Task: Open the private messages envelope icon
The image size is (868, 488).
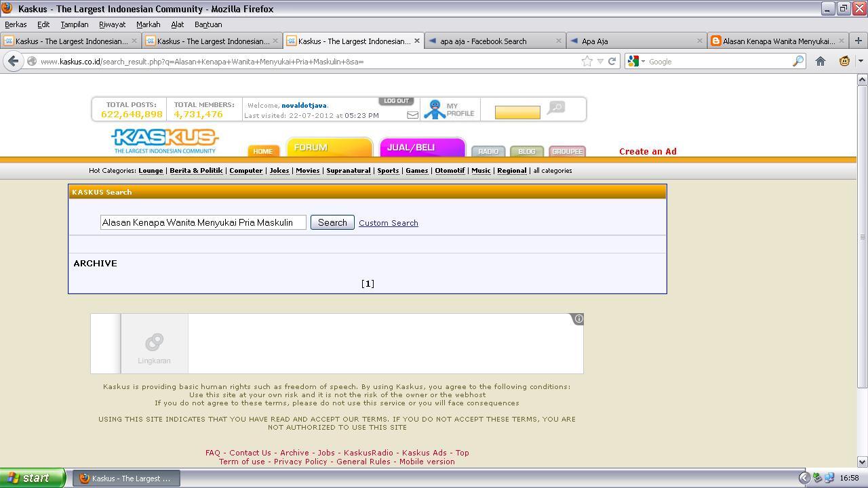Action: click(x=412, y=115)
